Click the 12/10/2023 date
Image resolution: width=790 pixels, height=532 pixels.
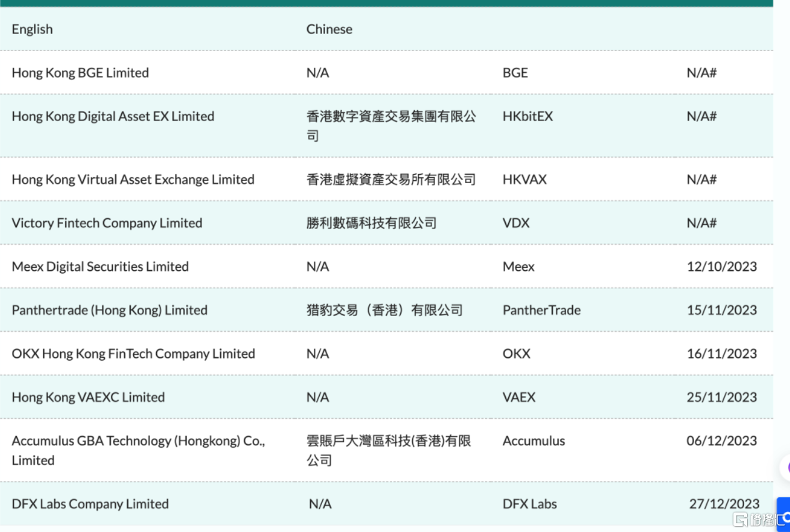pyautogui.click(x=722, y=267)
